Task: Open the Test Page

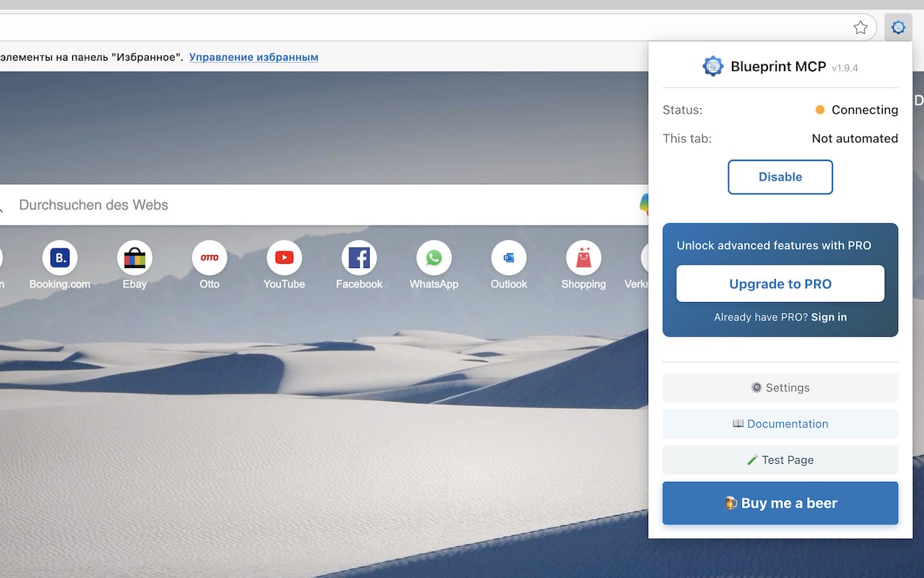Action: click(780, 460)
